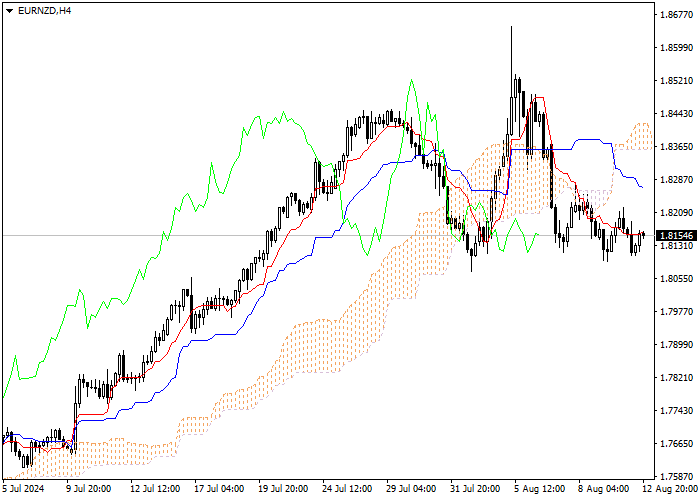Click price level 1.78990 on the scale
The width and height of the screenshot is (700, 500).
click(676, 345)
